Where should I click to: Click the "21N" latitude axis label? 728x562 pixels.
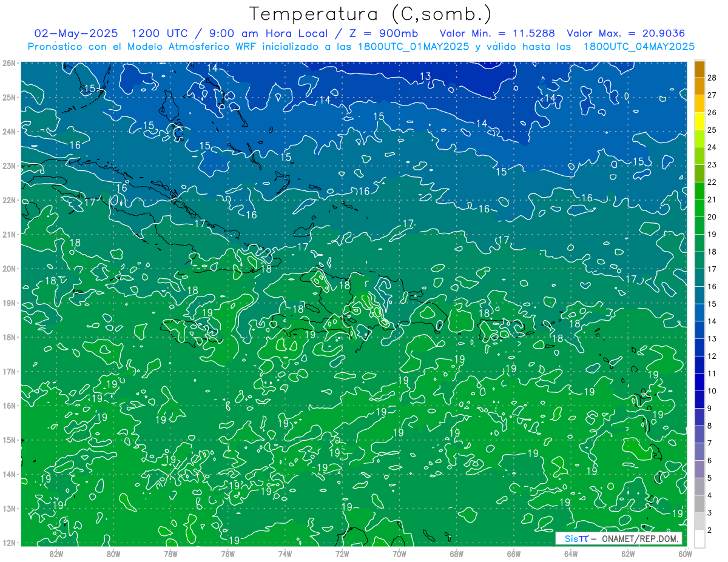pos(9,234)
